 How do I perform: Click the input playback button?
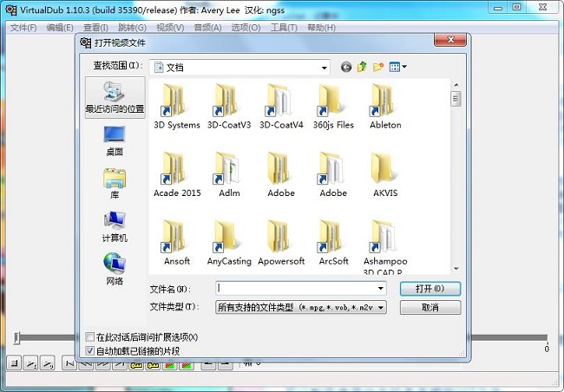coord(31,363)
